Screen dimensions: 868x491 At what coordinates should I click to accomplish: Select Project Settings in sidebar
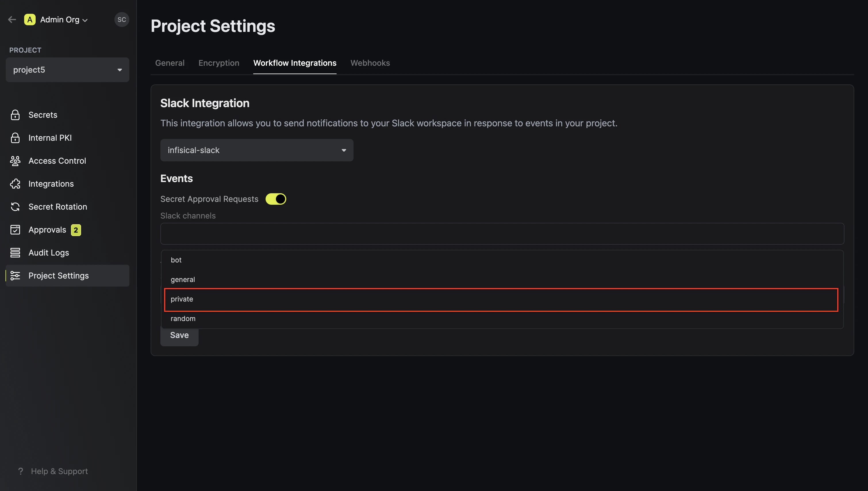pos(68,276)
